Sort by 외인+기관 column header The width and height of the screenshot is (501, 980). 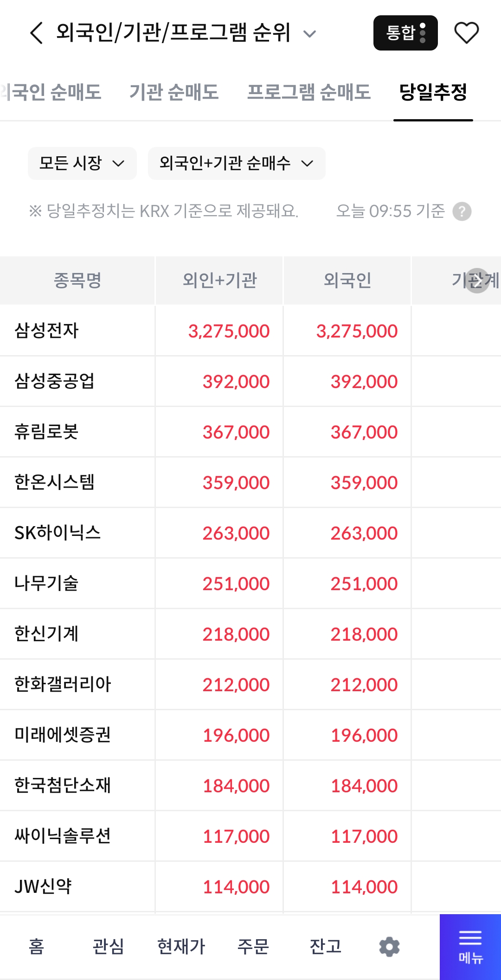point(219,280)
